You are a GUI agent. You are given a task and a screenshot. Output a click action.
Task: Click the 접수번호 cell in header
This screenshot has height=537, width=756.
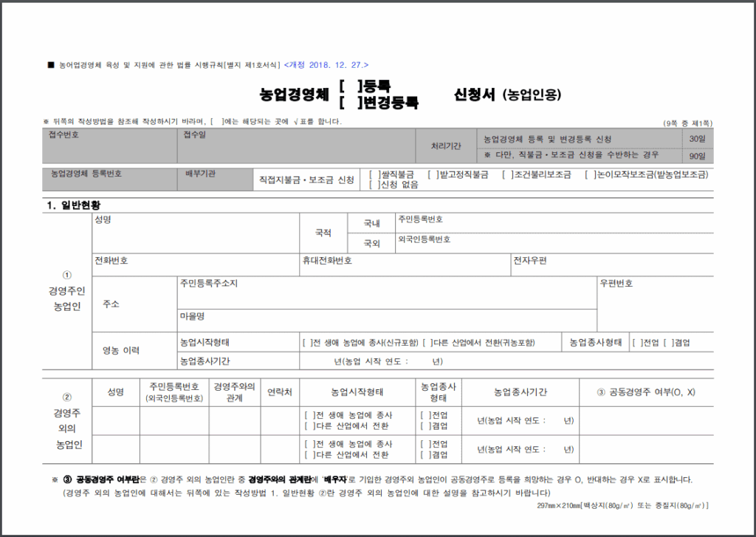109,146
